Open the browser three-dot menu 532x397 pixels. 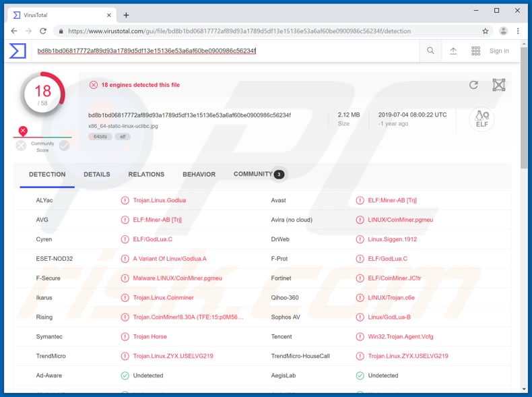tap(518, 31)
